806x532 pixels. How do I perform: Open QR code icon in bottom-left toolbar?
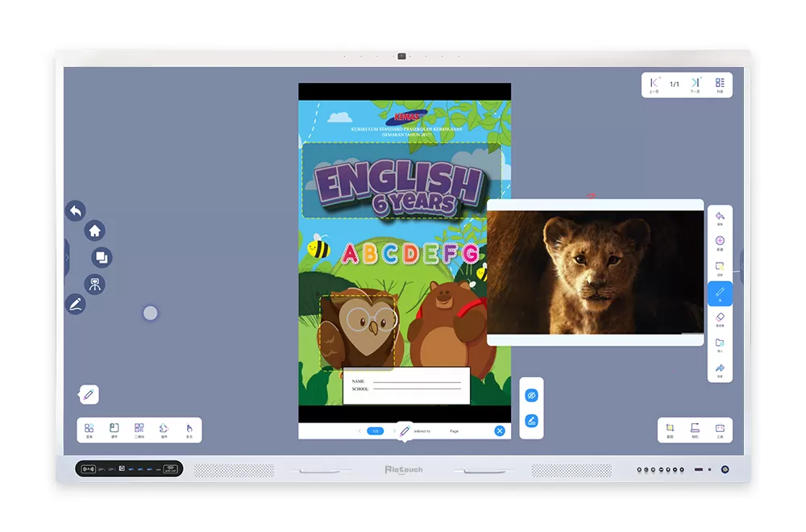coord(139,430)
